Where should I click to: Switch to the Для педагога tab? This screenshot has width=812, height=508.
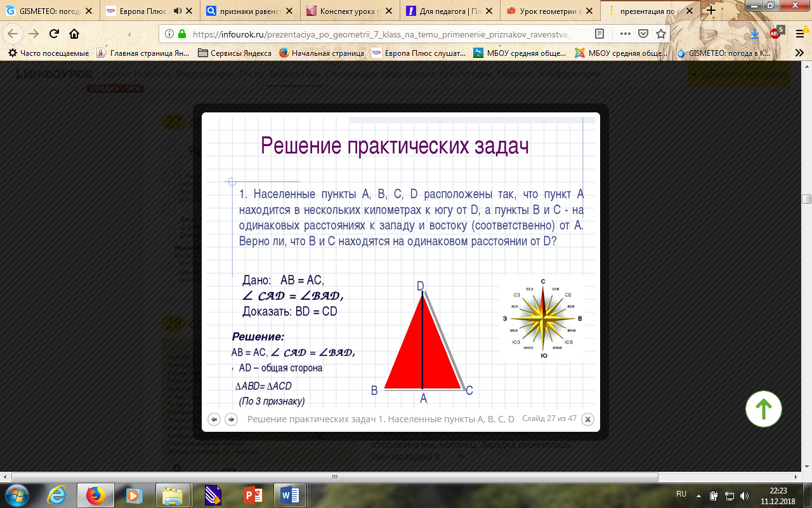tap(450, 10)
